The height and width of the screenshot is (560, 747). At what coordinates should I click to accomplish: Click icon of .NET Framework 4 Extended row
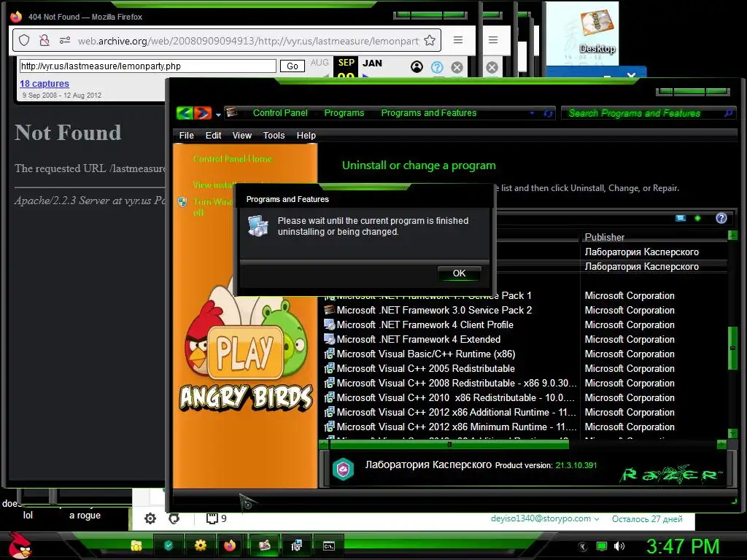pyautogui.click(x=329, y=339)
